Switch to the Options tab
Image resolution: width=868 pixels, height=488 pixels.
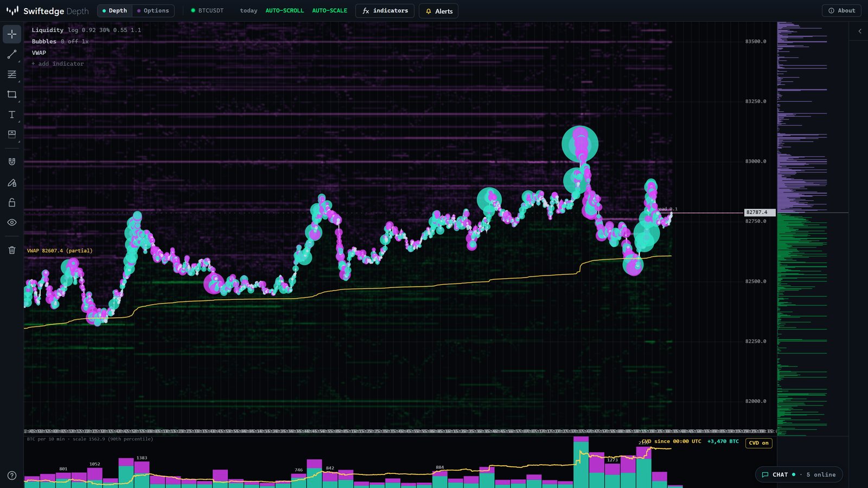click(153, 11)
